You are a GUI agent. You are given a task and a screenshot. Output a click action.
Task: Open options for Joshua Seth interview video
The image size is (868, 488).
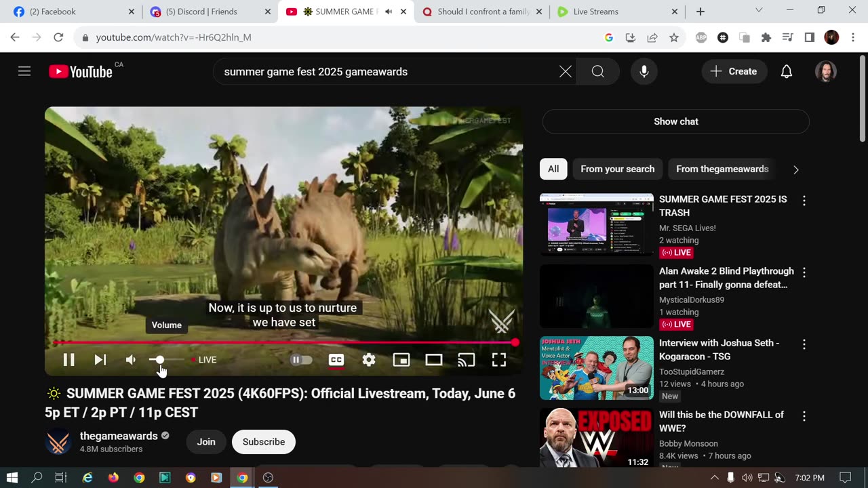point(804,344)
